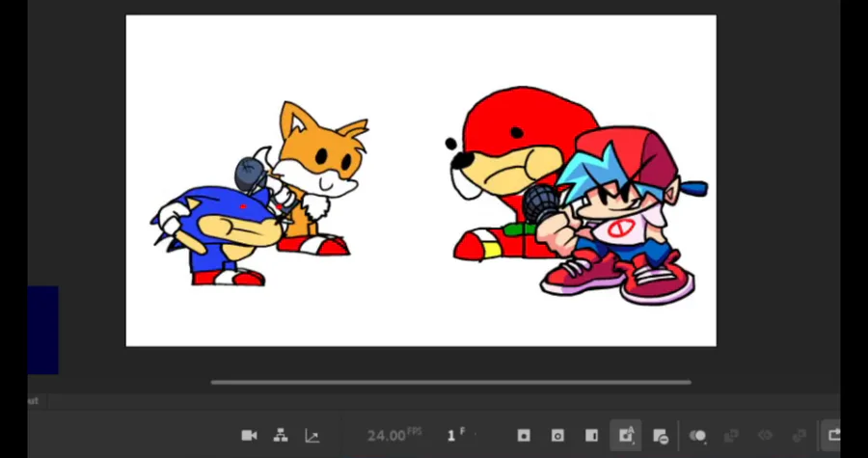Click the 24.00 FPS frame rate value

[x=394, y=435]
